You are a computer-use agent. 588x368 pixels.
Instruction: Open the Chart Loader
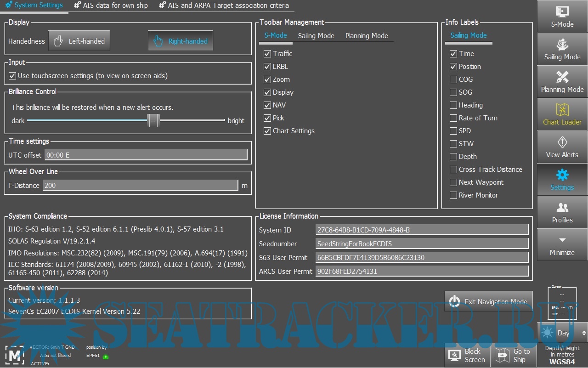[562, 115]
